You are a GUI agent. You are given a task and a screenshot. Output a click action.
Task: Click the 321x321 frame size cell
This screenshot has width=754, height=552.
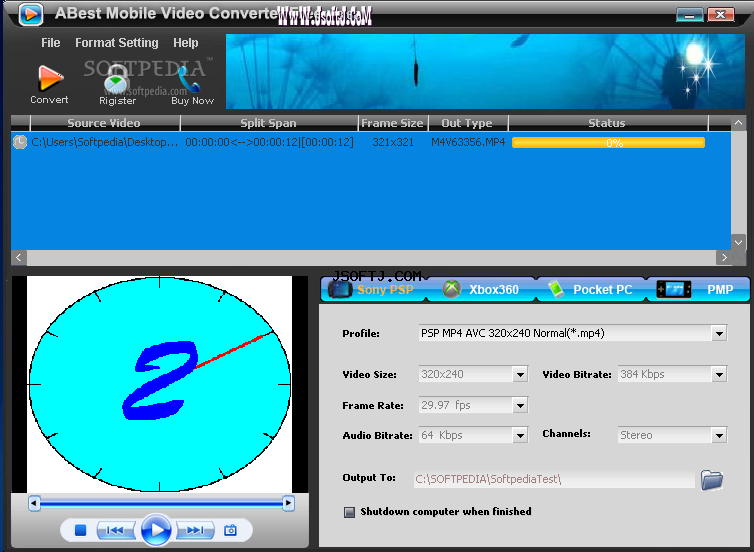pos(393,142)
